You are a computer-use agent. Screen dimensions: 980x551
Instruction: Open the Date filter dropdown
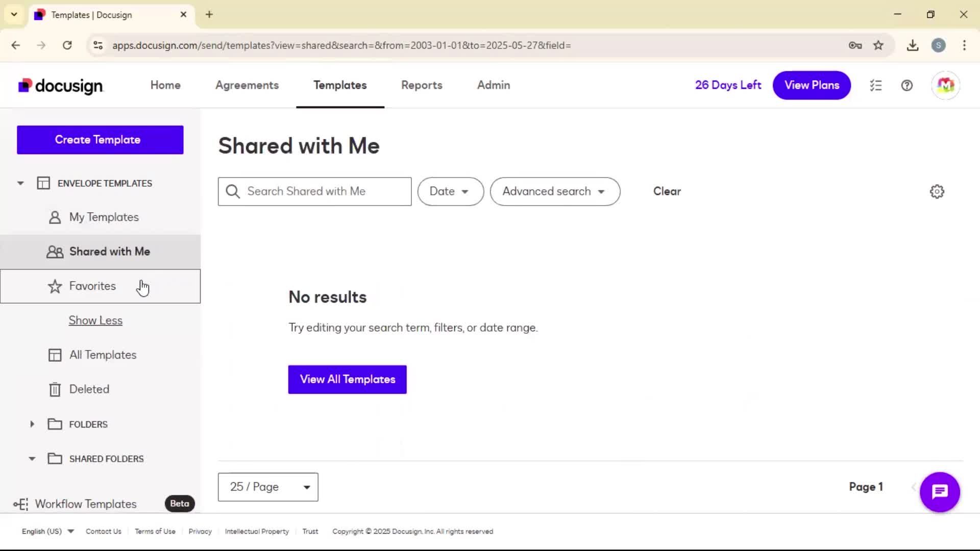point(450,191)
